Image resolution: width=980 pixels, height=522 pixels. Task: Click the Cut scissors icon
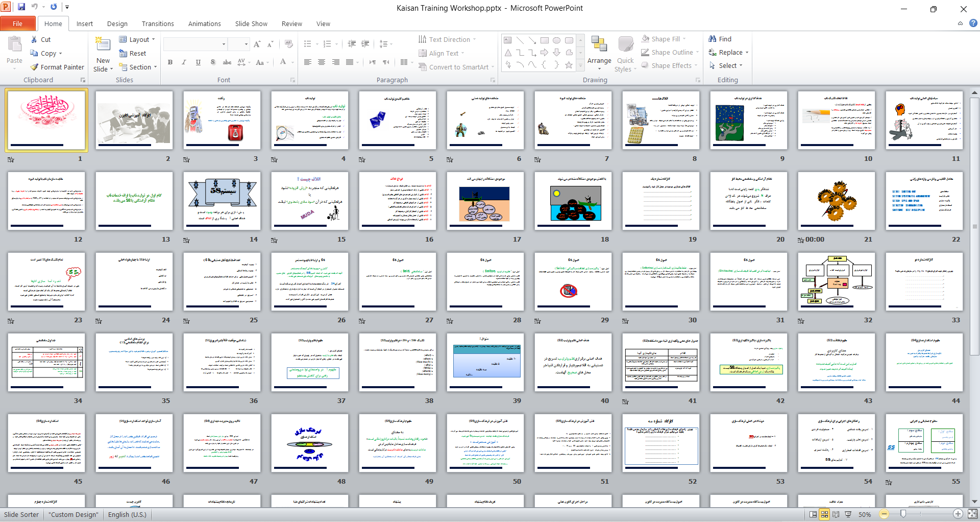[x=34, y=39]
